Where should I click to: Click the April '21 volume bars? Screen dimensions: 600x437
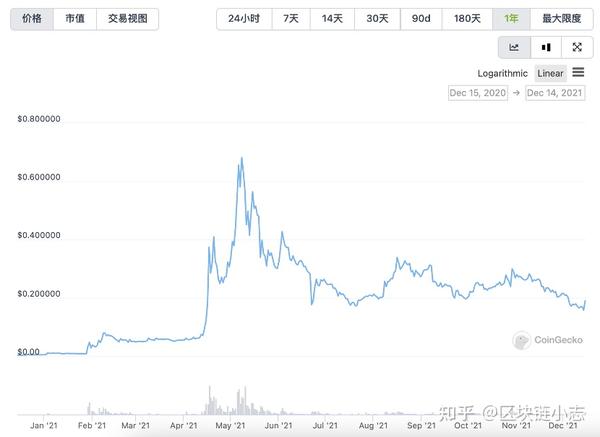212,401
